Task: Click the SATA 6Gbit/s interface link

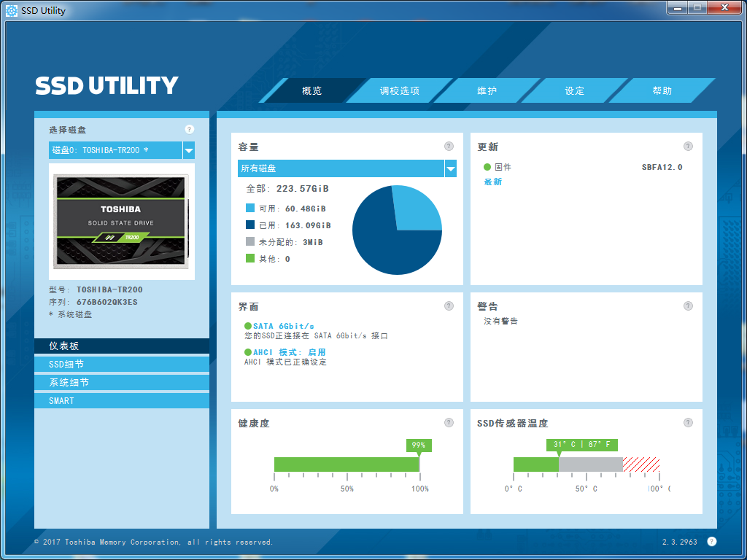Action: [x=283, y=326]
